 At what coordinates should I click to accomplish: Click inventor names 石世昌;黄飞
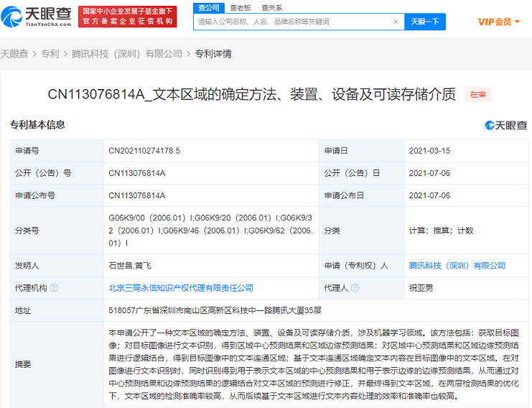coord(130,266)
